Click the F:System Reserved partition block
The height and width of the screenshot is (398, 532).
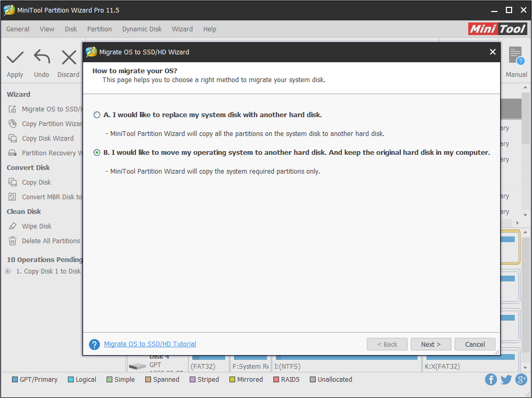click(250, 363)
